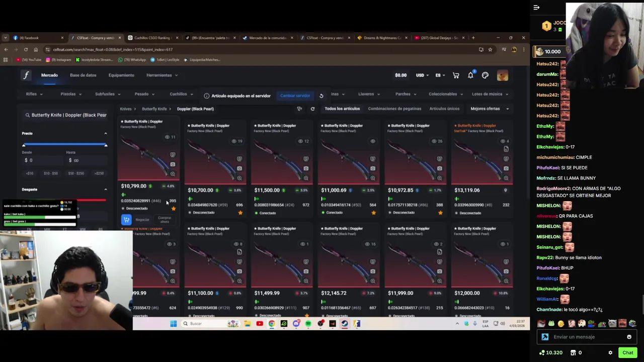Click the browser reload button
The width and height of the screenshot is (644, 362).
click(x=26, y=49)
